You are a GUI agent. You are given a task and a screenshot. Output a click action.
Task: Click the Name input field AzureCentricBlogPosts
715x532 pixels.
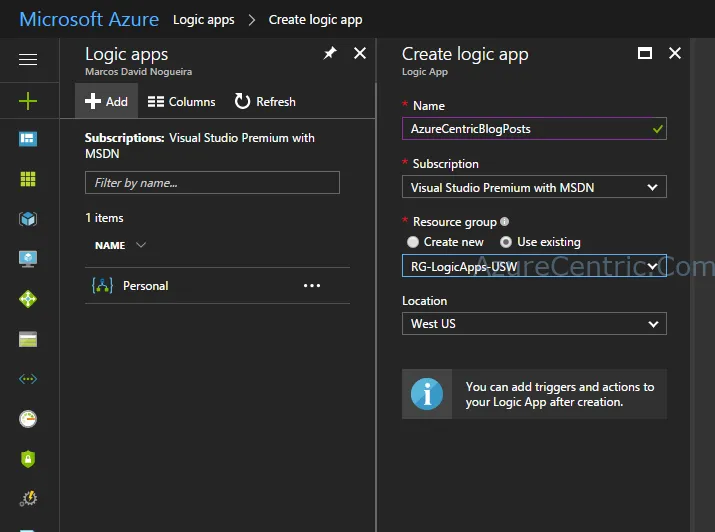(x=534, y=129)
